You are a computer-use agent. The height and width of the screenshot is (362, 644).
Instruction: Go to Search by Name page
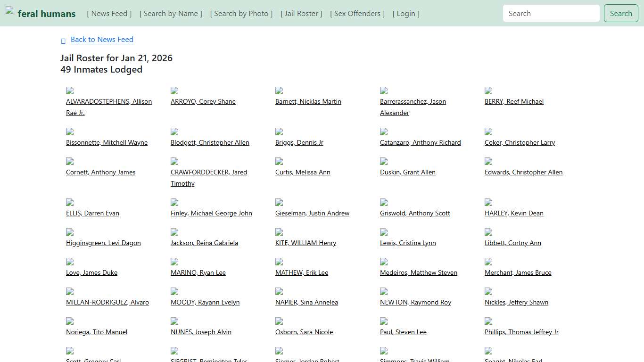click(x=171, y=14)
